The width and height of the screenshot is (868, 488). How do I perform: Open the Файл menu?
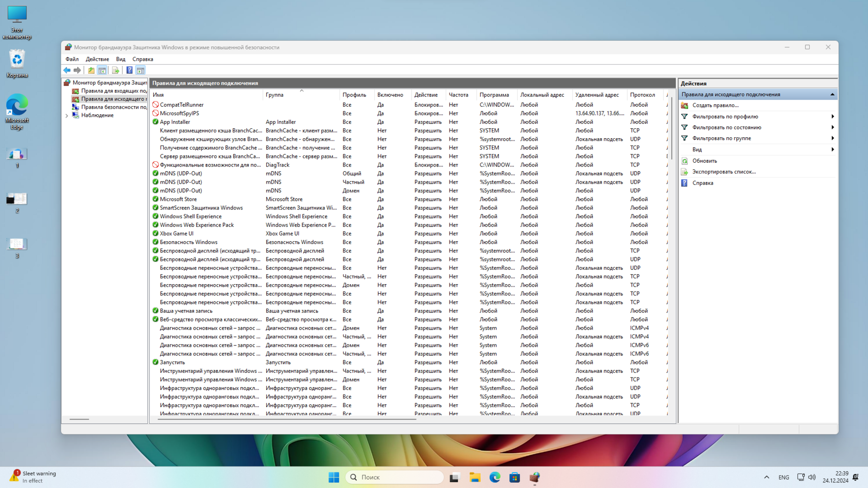(x=72, y=59)
